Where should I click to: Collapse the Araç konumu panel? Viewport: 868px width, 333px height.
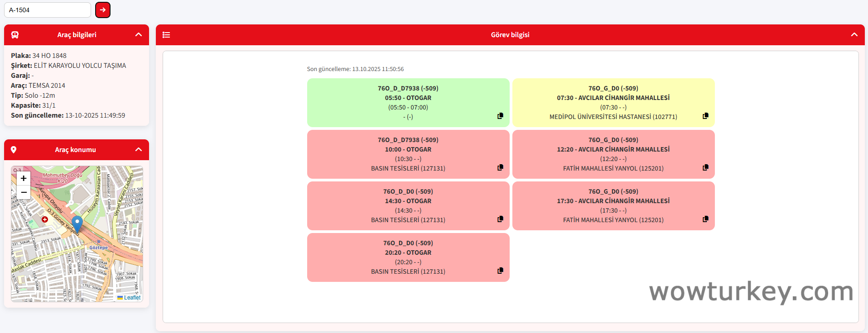tap(139, 150)
